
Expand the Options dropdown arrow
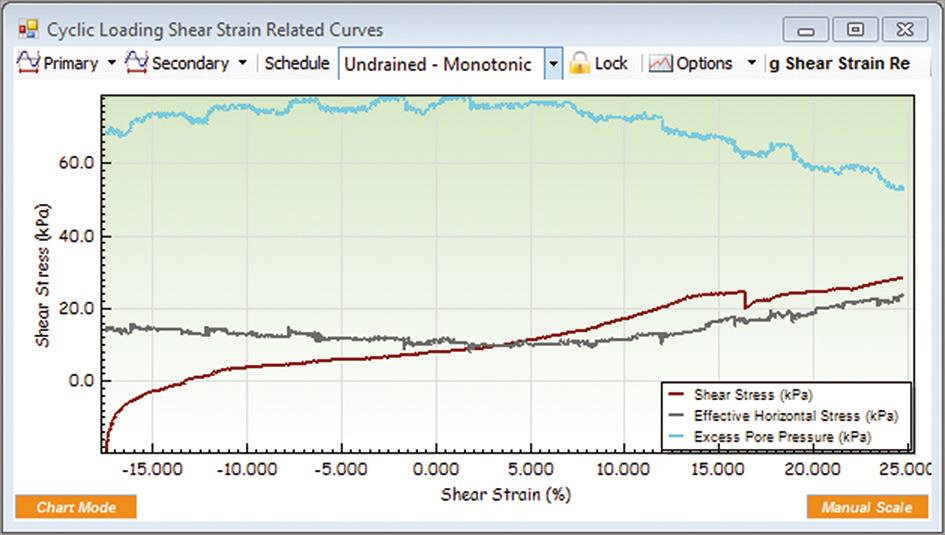tap(752, 63)
